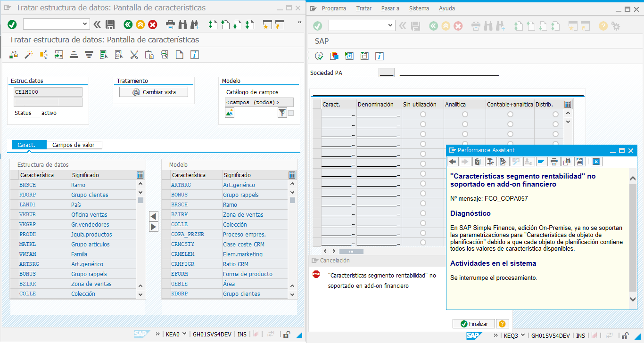The height and width of the screenshot is (343, 644).
Task: Click the 'Cambiar vista' button
Action: pyautogui.click(x=154, y=92)
